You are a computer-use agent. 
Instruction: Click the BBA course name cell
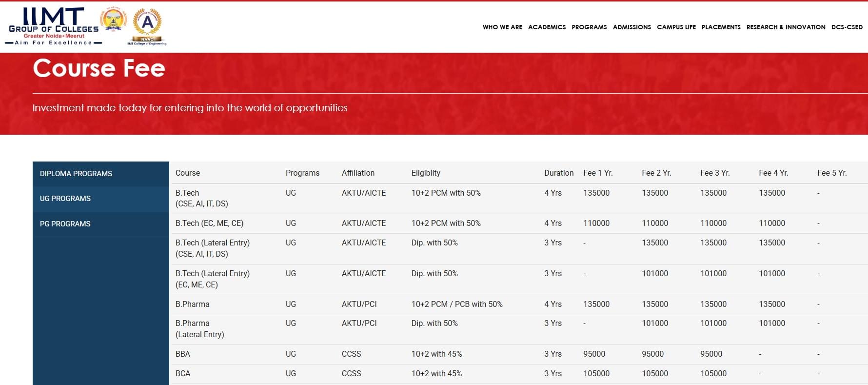tap(183, 354)
